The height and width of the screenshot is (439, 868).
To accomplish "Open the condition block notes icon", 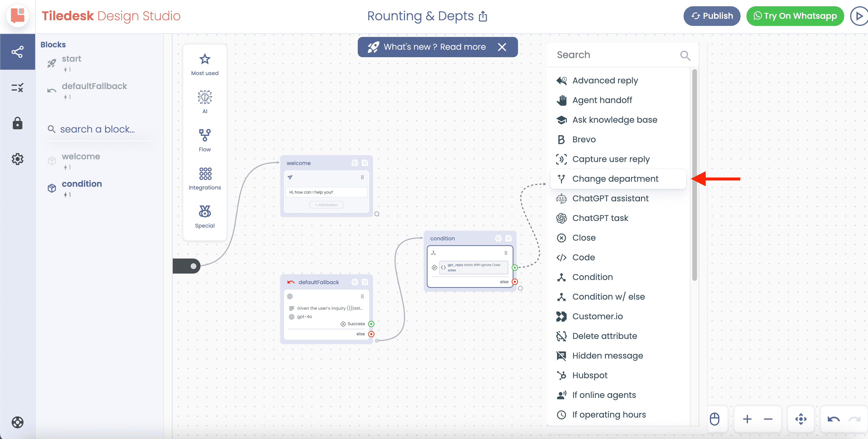I will tap(508, 239).
